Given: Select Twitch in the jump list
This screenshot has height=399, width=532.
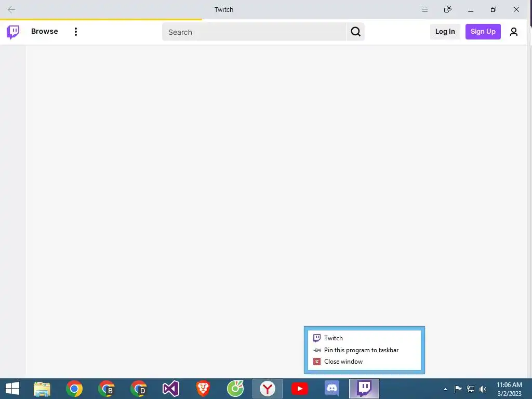Looking at the screenshot, I should tap(364, 338).
